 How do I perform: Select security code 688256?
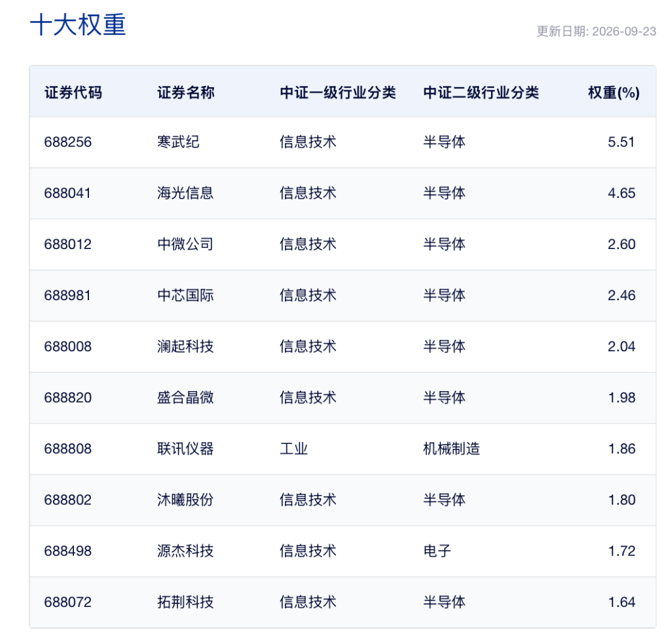tap(68, 142)
